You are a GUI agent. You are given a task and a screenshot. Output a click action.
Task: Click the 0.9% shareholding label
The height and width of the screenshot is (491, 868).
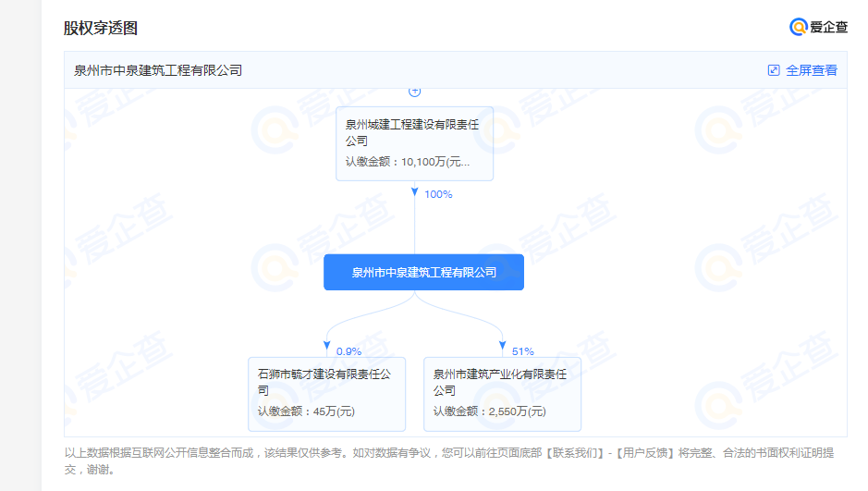click(x=348, y=351)
